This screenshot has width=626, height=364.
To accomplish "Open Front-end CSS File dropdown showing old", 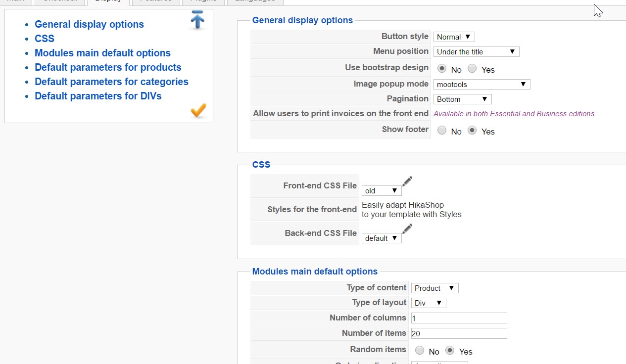I will click(x=381, y=191).
